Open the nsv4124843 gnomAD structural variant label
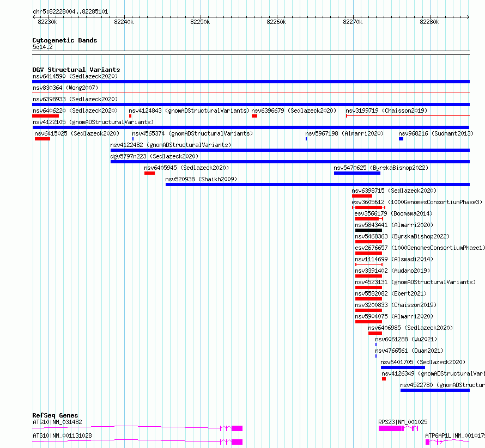485x448 pixels. click(189, 111)
